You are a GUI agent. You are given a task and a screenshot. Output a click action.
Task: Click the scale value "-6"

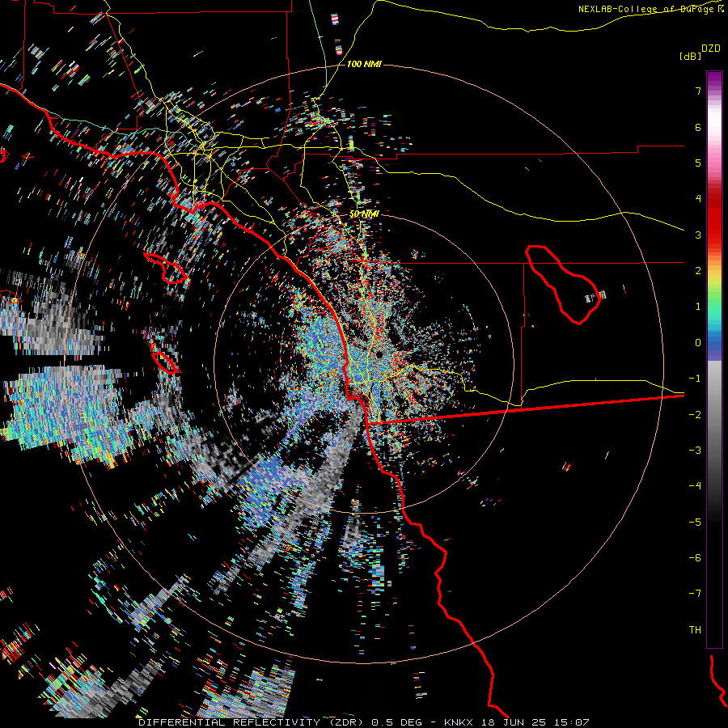pyautogui.click(x=695, y=558)
